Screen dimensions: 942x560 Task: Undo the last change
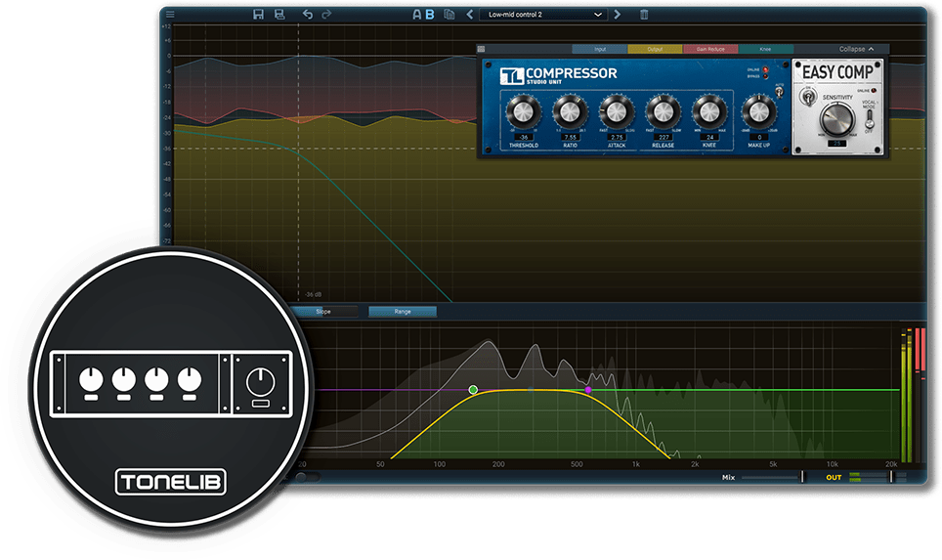click(308, 15)
